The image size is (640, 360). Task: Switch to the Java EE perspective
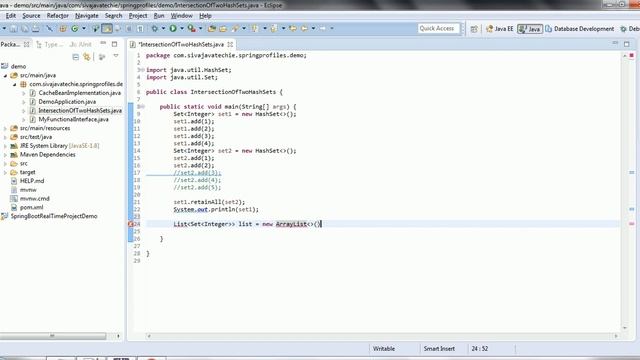(500, 29)
